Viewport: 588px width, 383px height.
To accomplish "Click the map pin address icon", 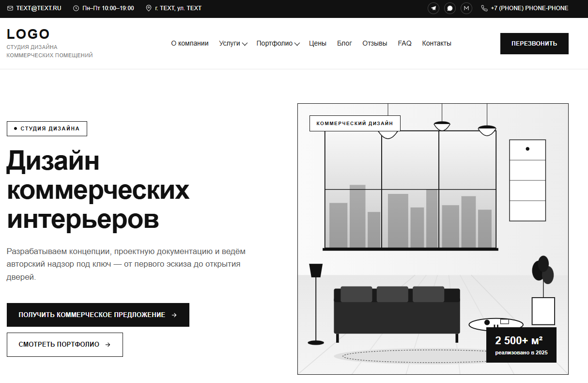I will tap(148, 8).
